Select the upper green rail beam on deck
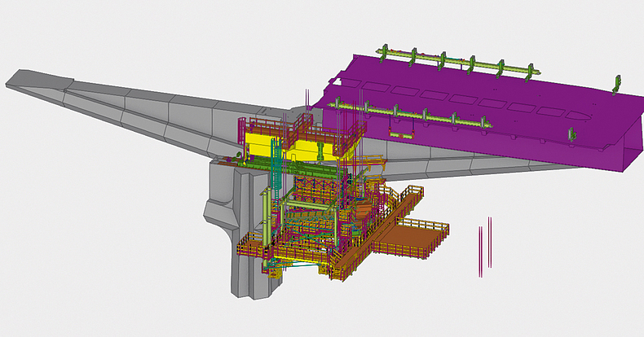Image resolution: width=644 pixels, height=337 pixels. (x=457, y=63)
